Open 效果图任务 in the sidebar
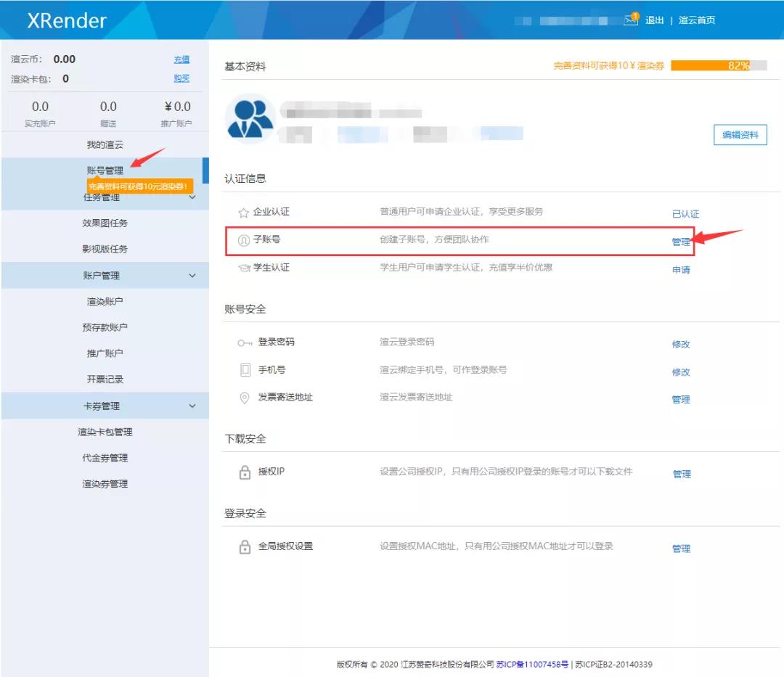 click(105, 223)
